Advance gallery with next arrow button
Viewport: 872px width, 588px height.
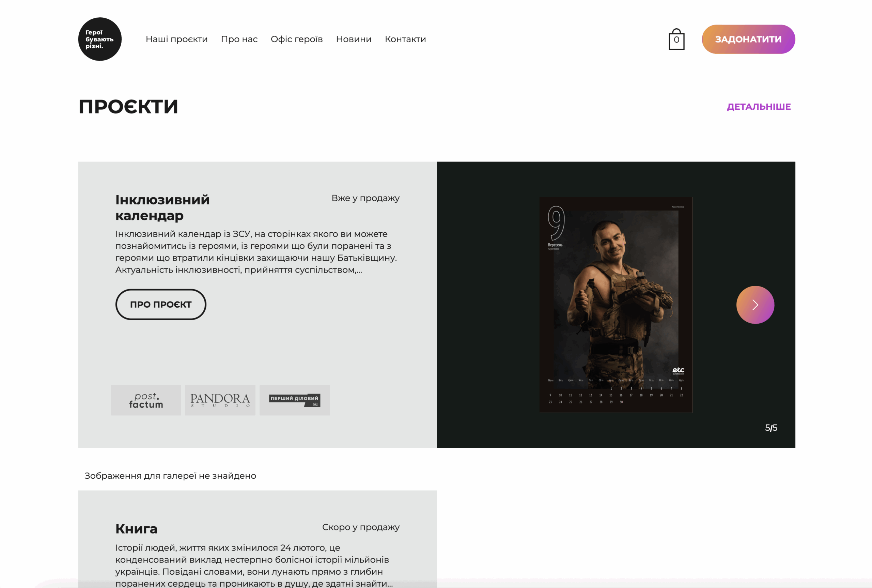coord(755,305)
